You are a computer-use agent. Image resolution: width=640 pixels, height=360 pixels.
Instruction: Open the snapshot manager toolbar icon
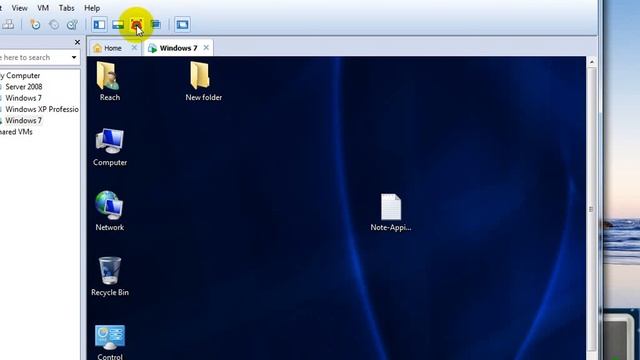point(72,24)
